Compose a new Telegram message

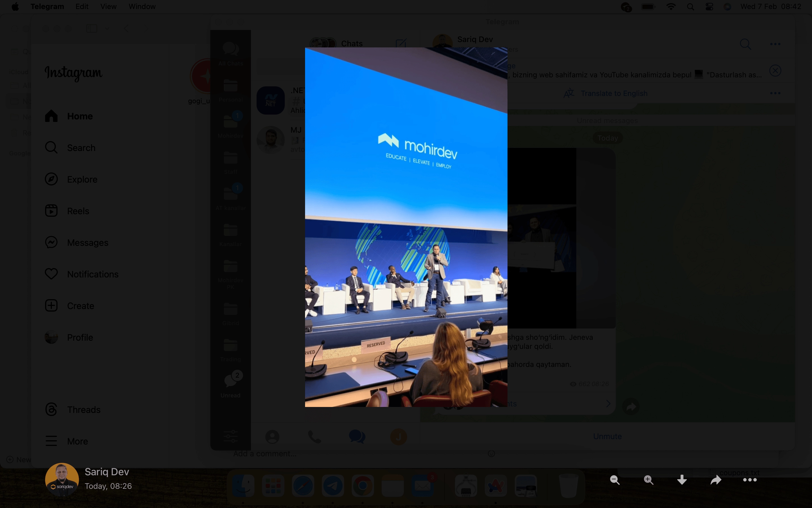coord(401,44)
